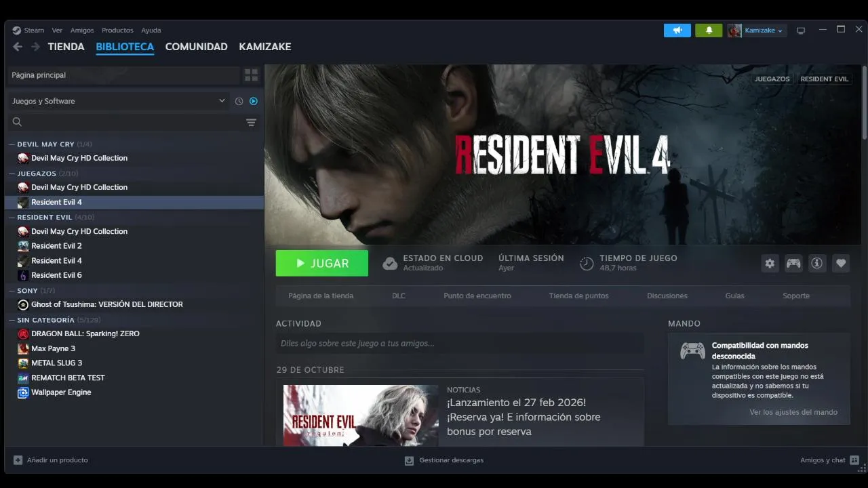The image size is (868, 488).
Task: Click the RESIDENT EVIL tag on banner
Action: (x=824, y=79)
